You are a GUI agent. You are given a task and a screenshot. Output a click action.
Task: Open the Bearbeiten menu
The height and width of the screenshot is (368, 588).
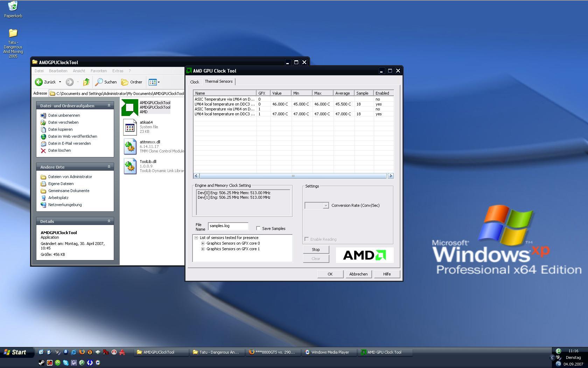pyautogui.click(x=58, y=71)
